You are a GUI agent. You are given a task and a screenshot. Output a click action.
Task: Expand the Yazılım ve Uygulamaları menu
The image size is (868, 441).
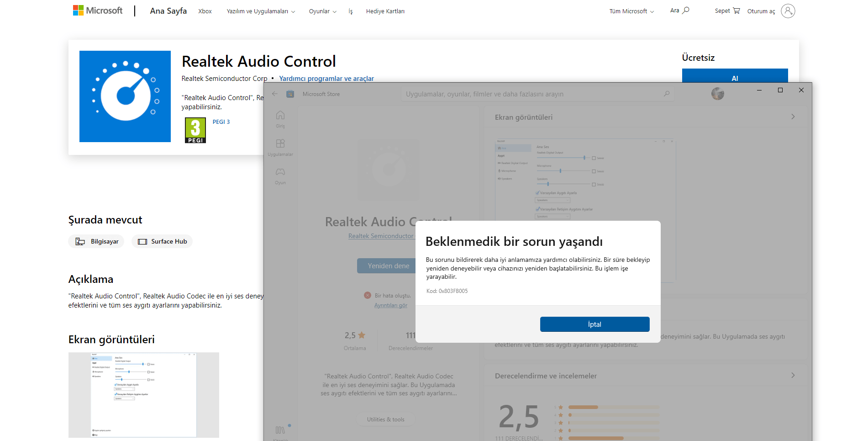(x=261, y=11)
